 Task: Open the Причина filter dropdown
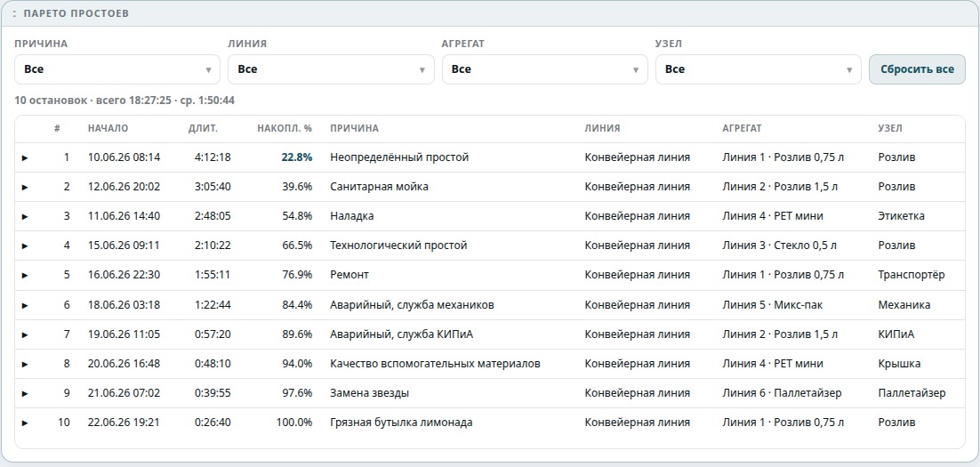[116, 69]
